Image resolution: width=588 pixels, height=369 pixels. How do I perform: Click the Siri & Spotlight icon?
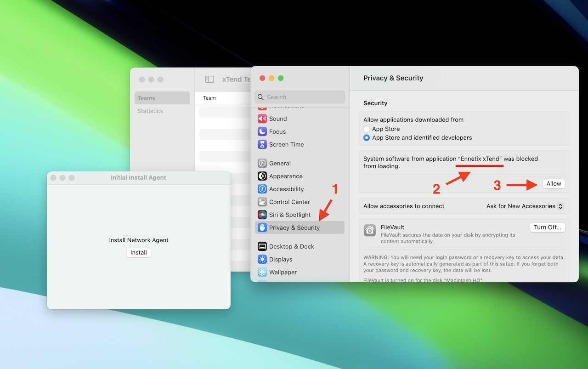click(x=262, y=215)
